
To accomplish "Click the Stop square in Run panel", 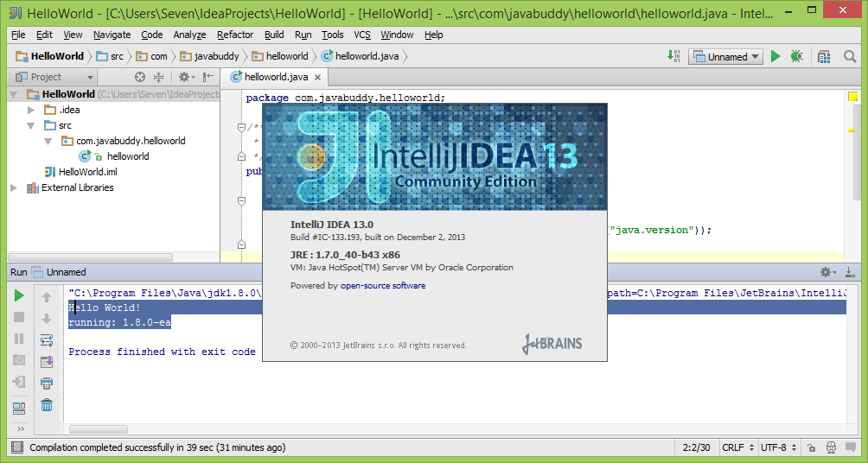I will tap(19, 317).
